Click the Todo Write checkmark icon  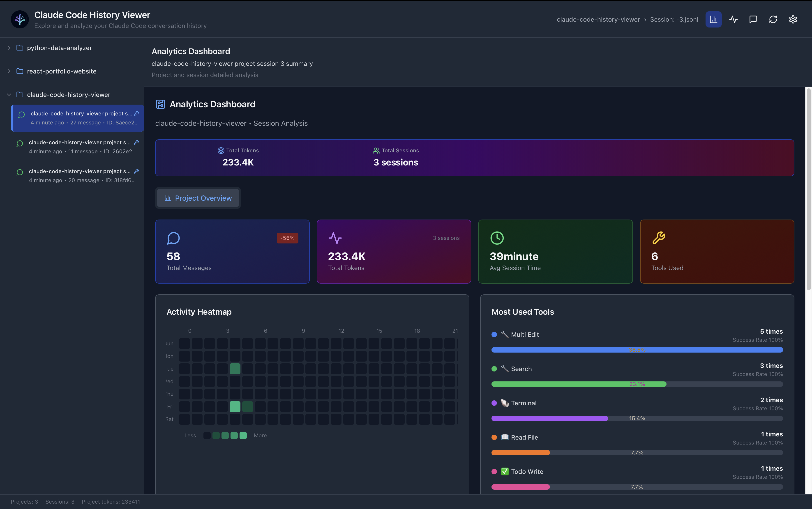click(505, 472)
